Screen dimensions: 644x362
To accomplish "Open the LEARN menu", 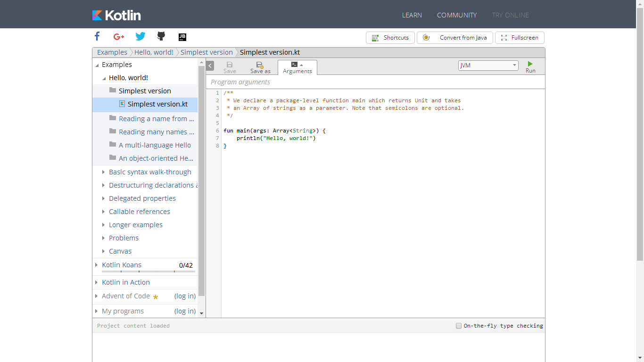I will tap(412, 15).
